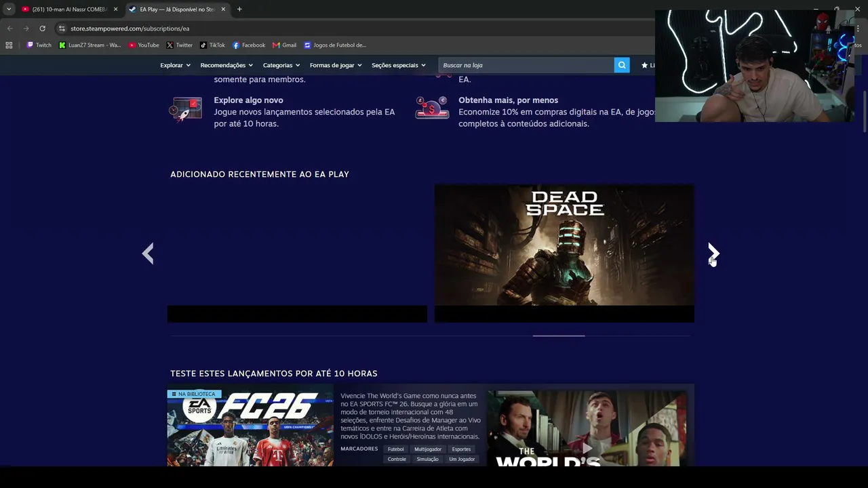This screenshot has height=488, width=868.
Task: Click the 'Vivencie The World's Game' description text
Action: (412, 416)
